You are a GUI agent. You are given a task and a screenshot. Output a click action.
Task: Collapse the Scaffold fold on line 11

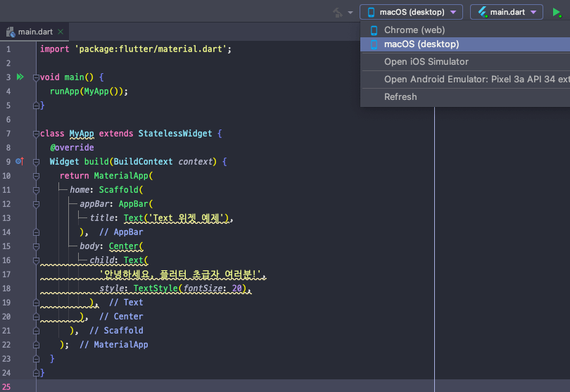[x=36, y=190]
